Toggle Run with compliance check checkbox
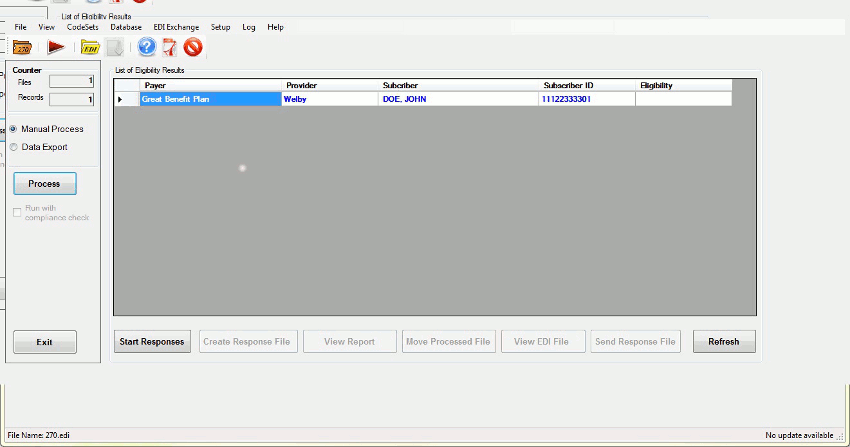The width and height of the screenshot is (850, 447). click(x=17, y=212)
